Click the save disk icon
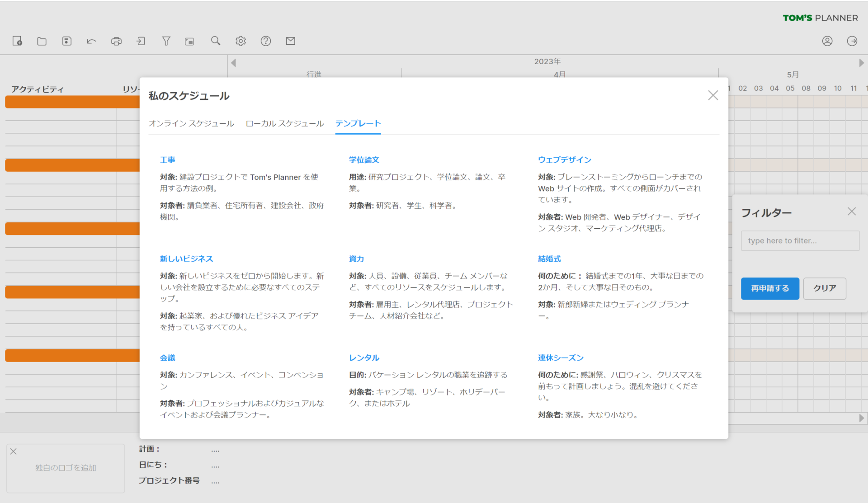 (x=67, y=41)
